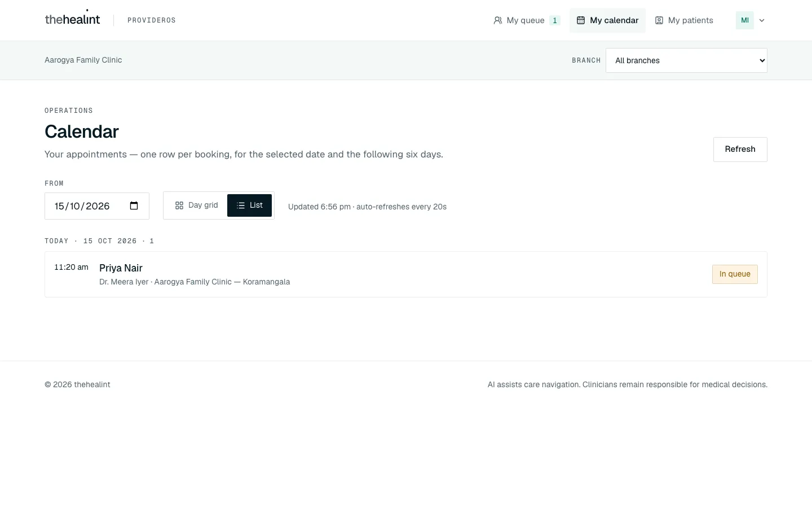Open the All branches dropdown
The height and width of the screenshot is (508, 812).
[686, 60]
